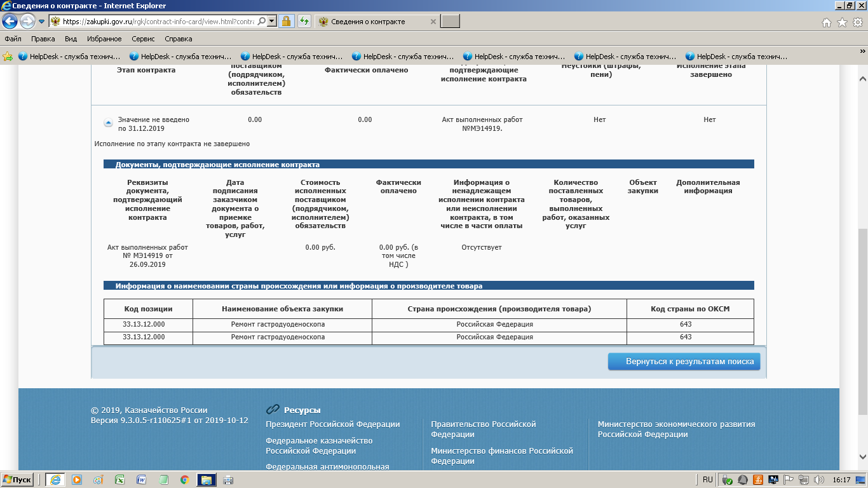
Task: Click the search magnifier in address bar
Action: 262,22
